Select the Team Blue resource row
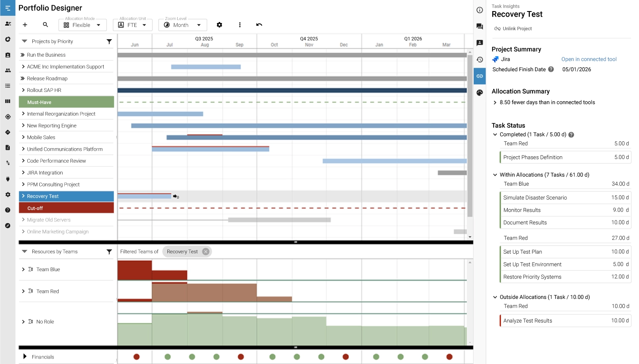The image size is (639, 364). point(48,269)
